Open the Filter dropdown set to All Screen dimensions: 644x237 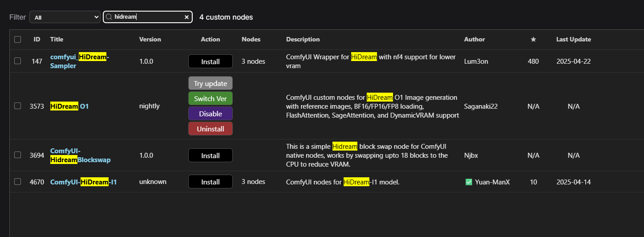point(65,17)
